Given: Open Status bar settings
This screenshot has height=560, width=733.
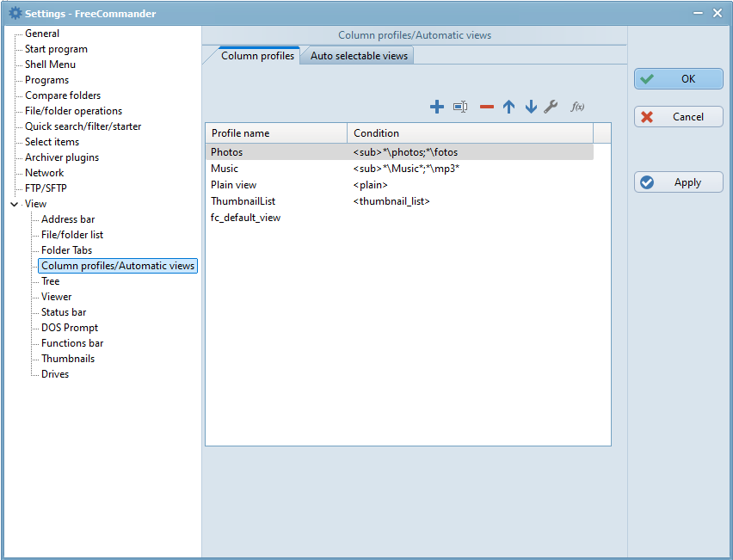Looking at the screenshot, I should (x=64, y=311).
